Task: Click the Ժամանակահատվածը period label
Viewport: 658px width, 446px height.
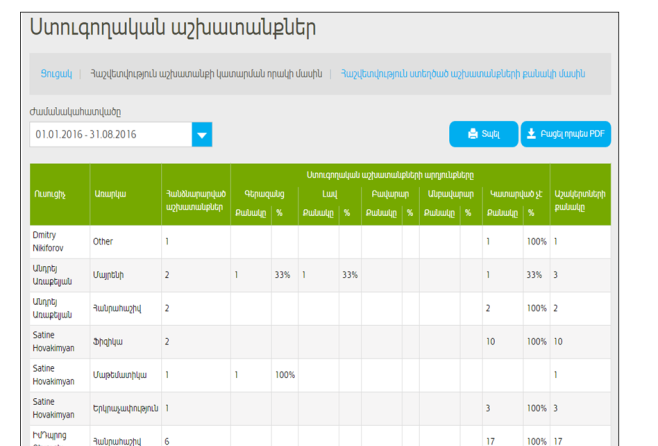Action: click(x=75, y=112)
